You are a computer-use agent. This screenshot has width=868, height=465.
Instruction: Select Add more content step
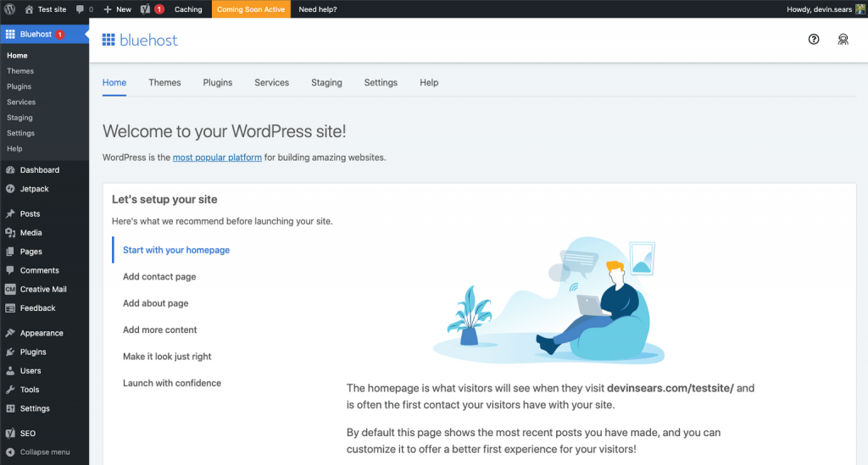[160, 329]
